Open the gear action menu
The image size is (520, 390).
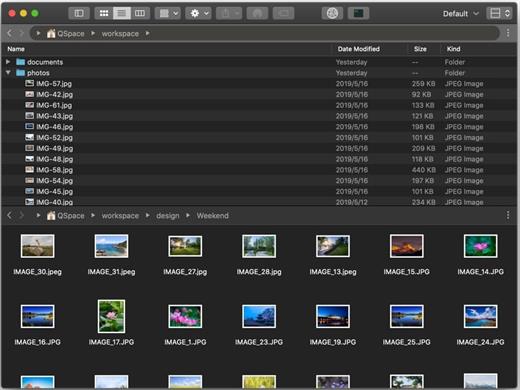[198, 13]
